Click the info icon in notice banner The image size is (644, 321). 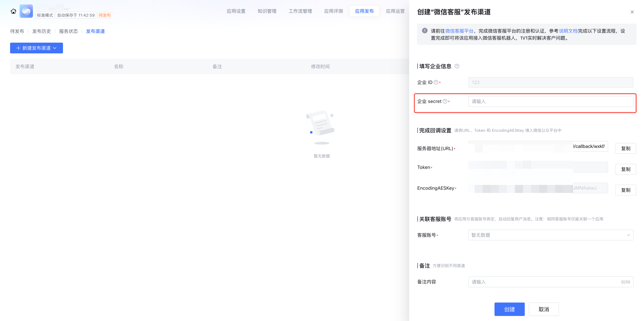coord(424,31)
